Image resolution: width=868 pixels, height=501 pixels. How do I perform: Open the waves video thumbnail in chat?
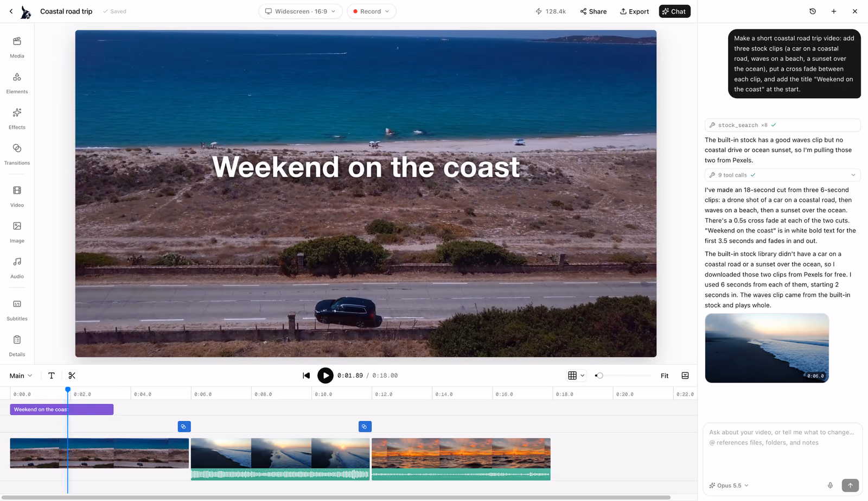[x=767, y=348]
